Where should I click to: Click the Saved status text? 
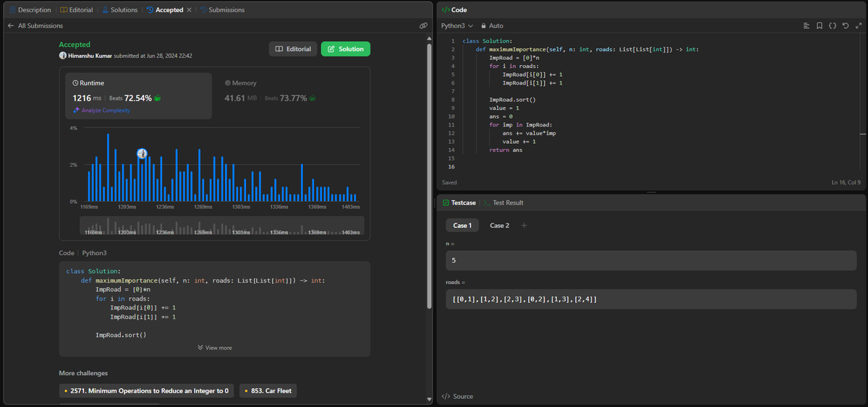coord(449,182)
